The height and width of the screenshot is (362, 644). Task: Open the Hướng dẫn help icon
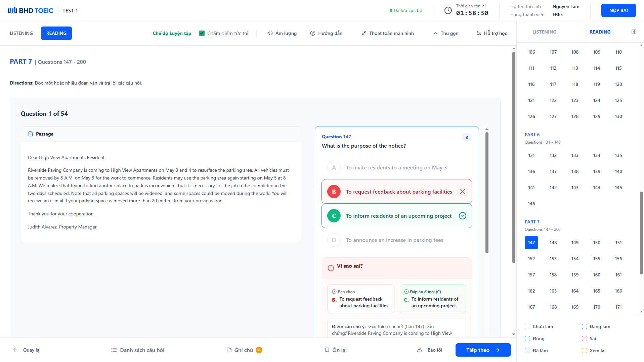(313, 33)
